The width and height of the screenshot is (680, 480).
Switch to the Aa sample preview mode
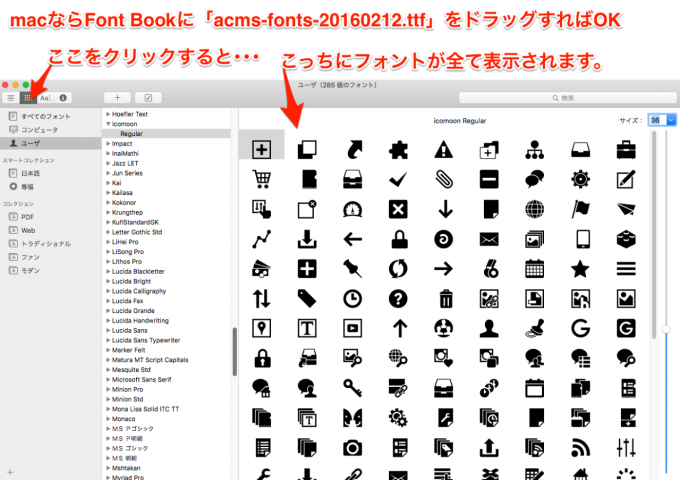click(x=45, y=98)
